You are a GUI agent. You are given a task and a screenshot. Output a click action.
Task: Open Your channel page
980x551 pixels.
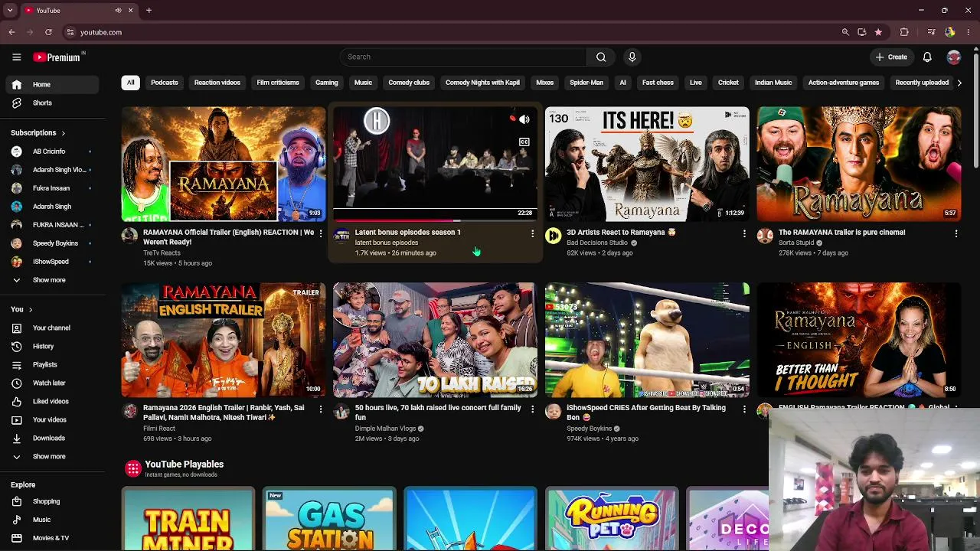(51, 328)
